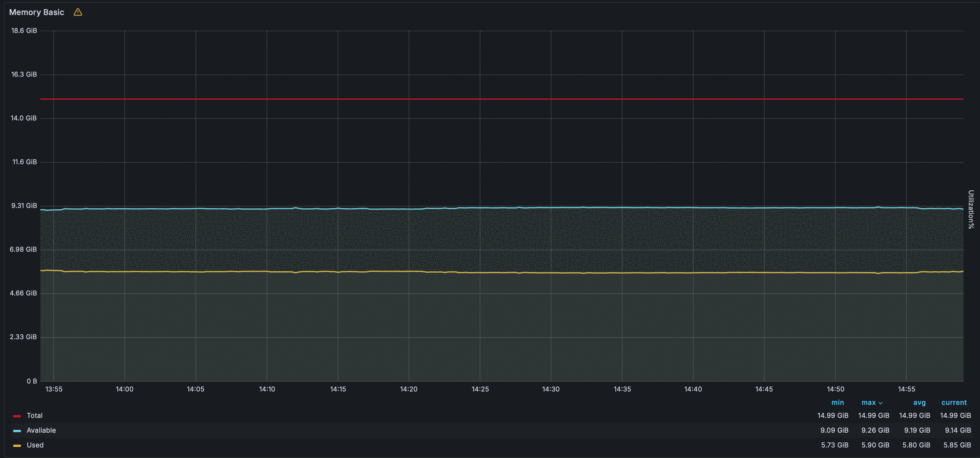Click the 18.6 GiB y-axis label
Screen dimensions: 980x458
(x=24, y=30)
